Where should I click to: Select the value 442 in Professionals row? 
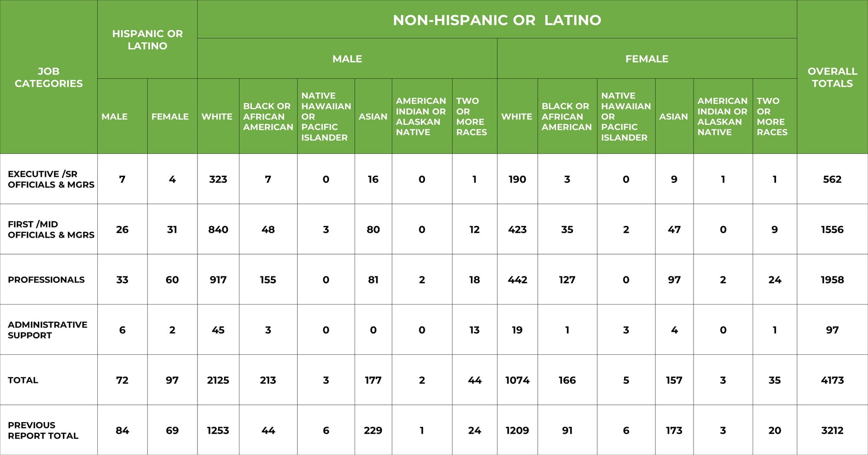(x=517, y=280)
